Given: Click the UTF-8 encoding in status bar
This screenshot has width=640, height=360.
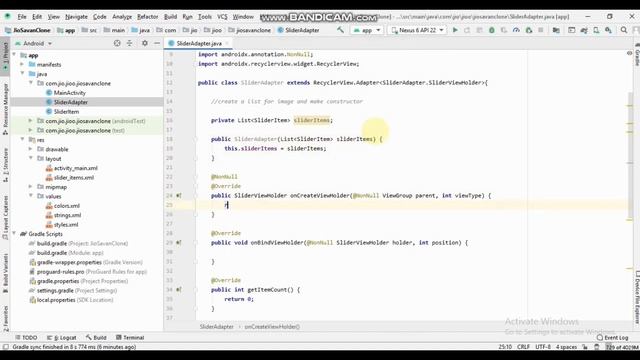Looking at the screenshot, I should (543, 347).
